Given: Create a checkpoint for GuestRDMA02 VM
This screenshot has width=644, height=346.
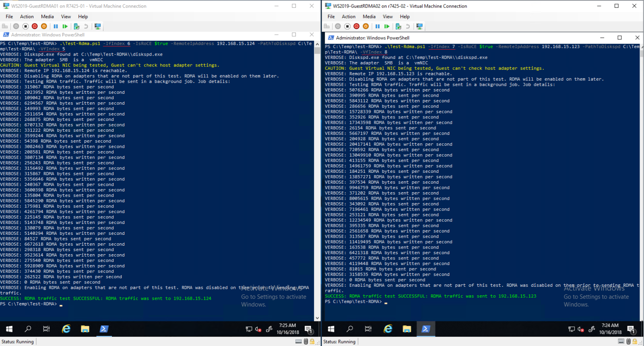Looking at the screenshot, I should [398, 26].
